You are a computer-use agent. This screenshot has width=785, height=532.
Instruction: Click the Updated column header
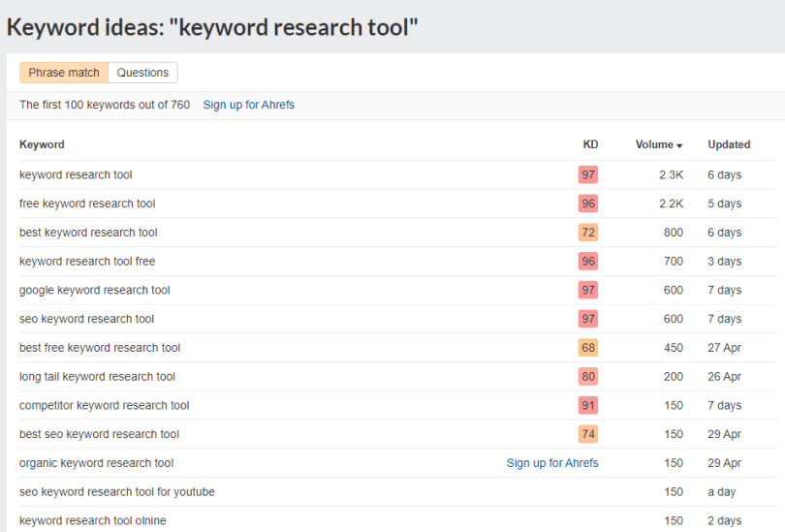[729, 144]
